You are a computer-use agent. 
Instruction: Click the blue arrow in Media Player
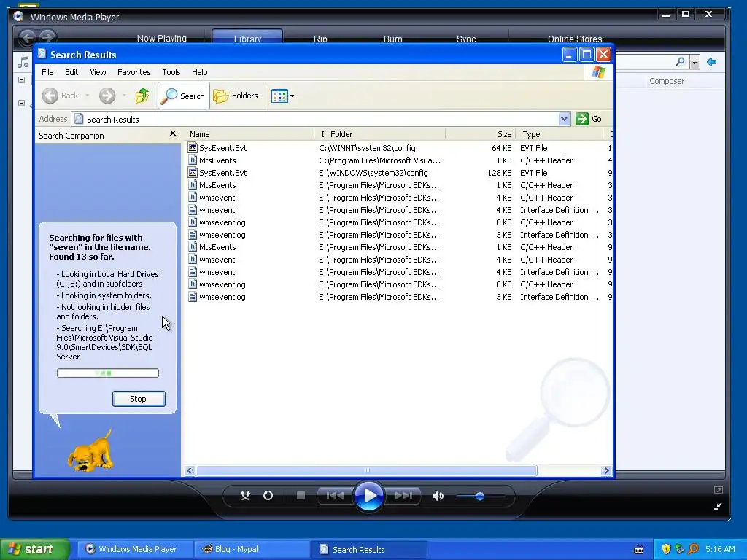pos(711,62)
